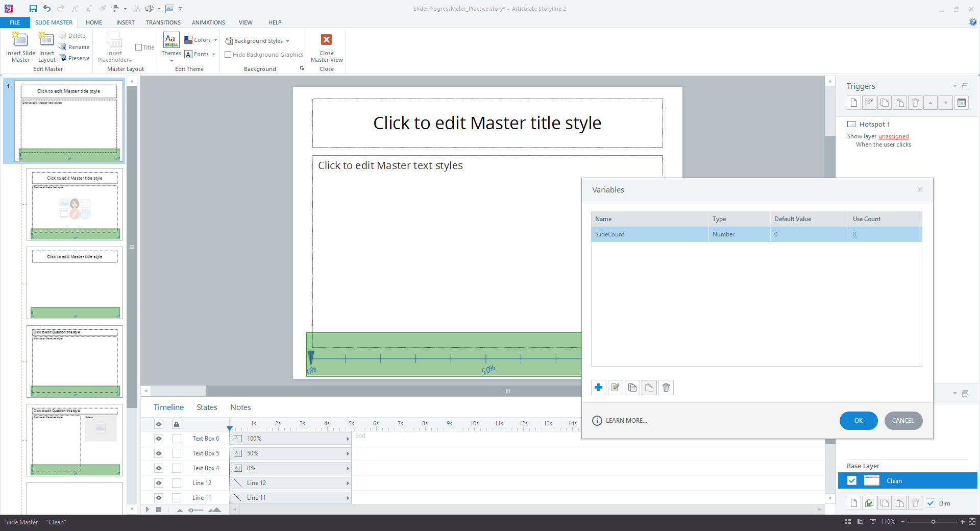The width and height of the screenshot is (980, 531).
Task: Copy the selected variable
Action: pyautogui.click(x=632, y=388)
